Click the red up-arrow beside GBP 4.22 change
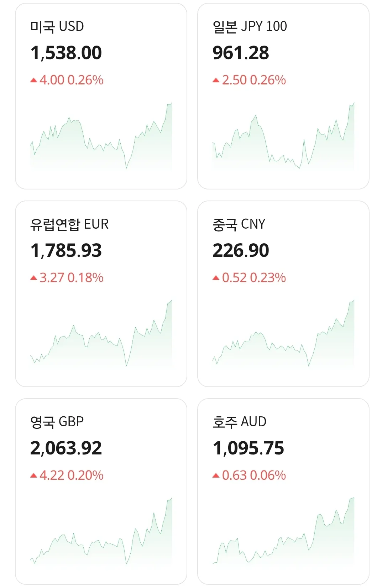The image size is (382, 588). [x=34, y=476]
